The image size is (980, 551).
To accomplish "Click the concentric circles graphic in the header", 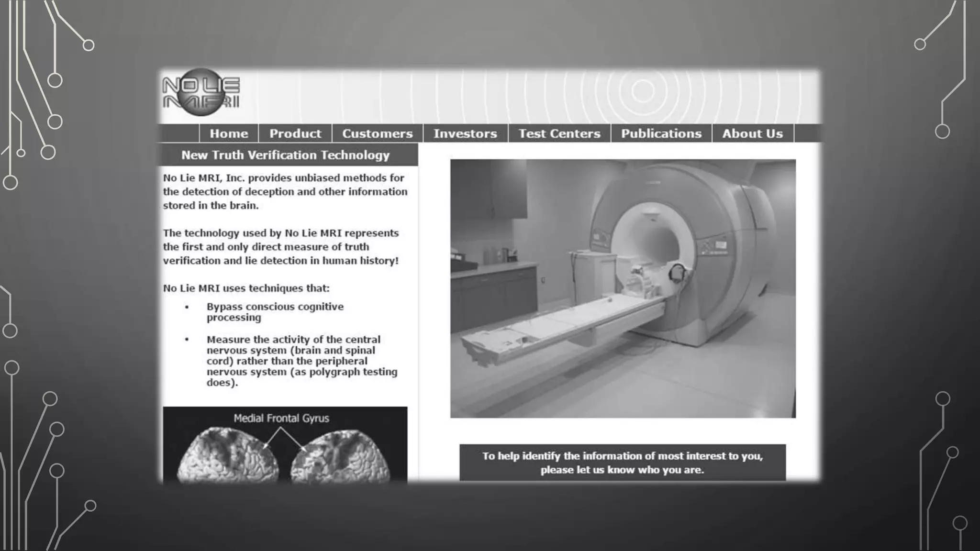I will (x=643, y=91).
